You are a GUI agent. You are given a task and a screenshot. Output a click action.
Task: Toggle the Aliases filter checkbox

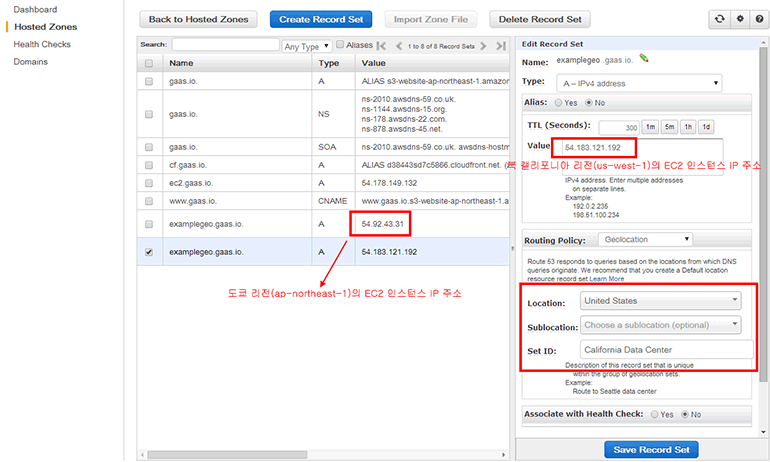[340, 45]
